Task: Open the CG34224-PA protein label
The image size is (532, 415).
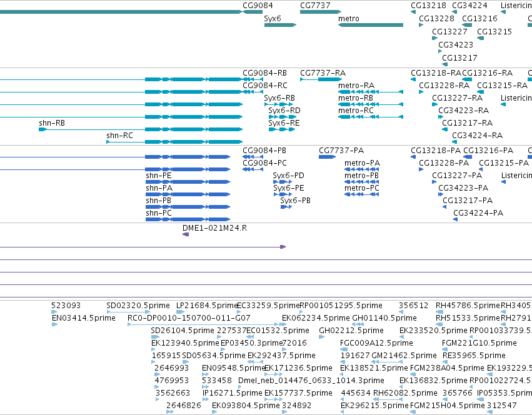Action: click(x=478, y=214)
